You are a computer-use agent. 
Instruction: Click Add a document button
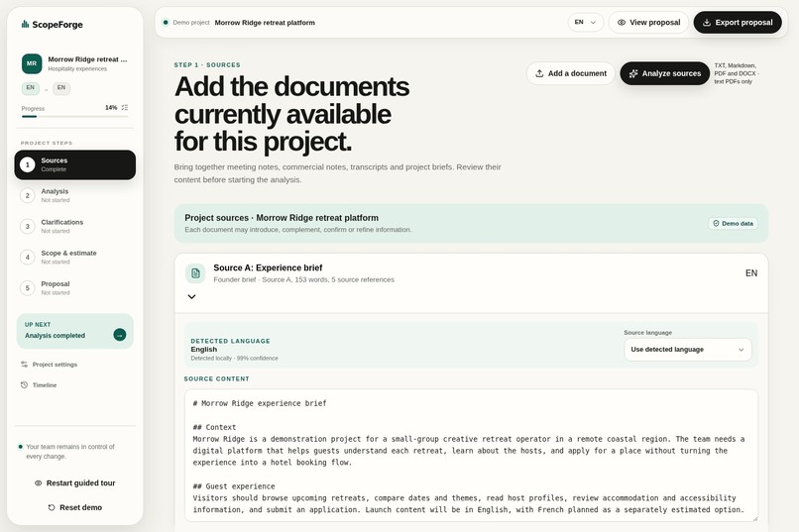coord(571,73)
